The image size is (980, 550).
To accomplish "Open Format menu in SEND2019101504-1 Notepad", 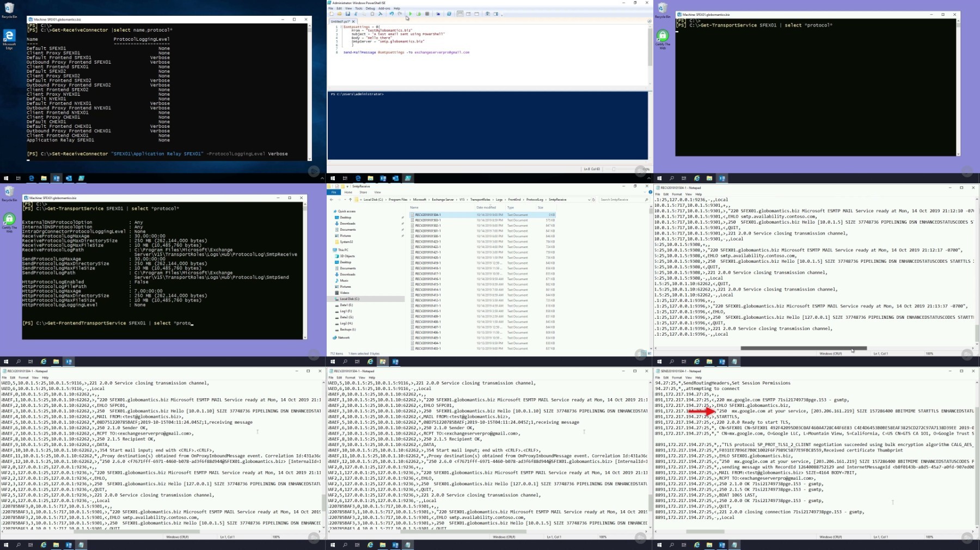I will point(677,377).
